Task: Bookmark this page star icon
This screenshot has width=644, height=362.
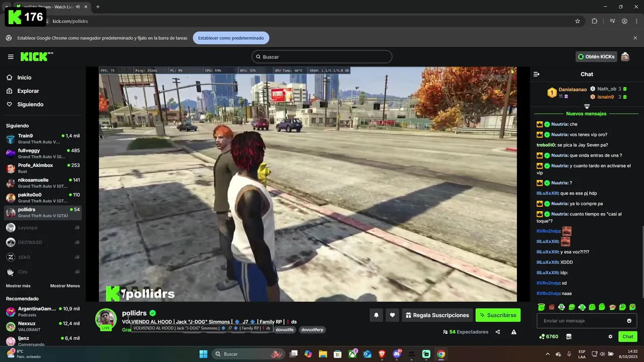Action: tap(578, 21)
